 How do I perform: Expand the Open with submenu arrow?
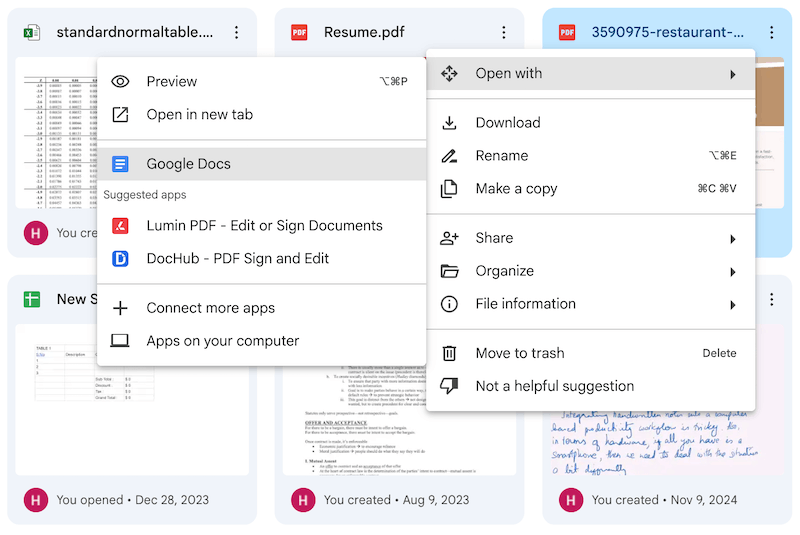[733, 74]
